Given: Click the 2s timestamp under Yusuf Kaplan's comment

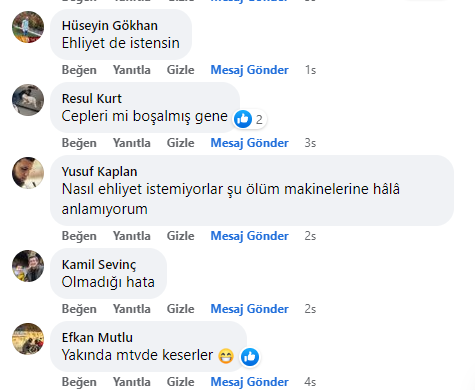Looking at the screenshot, I should (x=310, y=236).
